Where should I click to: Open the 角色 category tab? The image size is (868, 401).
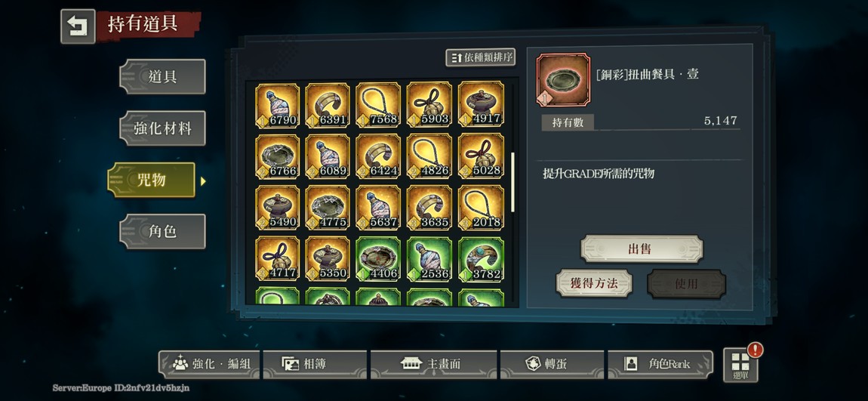(162, 231)
